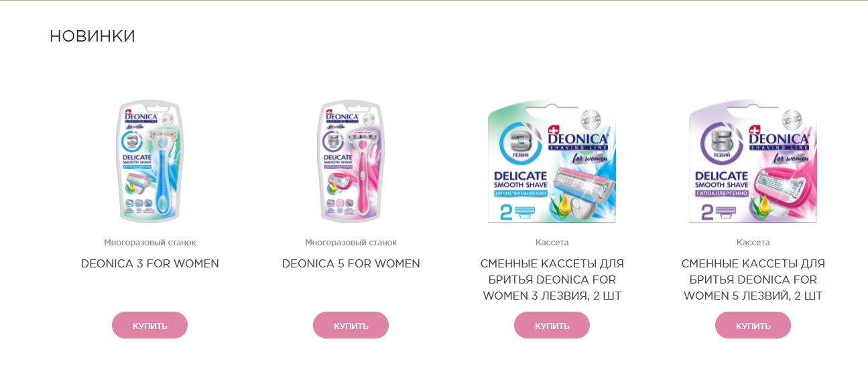Click the Deonica logo on the green cassette box
This screenshot has height=370, width=868.
(x=579, y=137)
